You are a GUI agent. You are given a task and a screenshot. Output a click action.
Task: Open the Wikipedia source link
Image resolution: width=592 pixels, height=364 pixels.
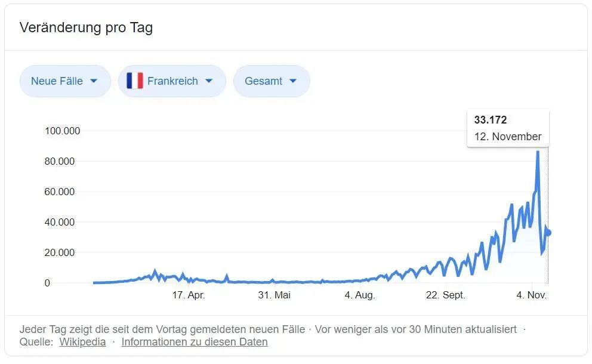83,342
